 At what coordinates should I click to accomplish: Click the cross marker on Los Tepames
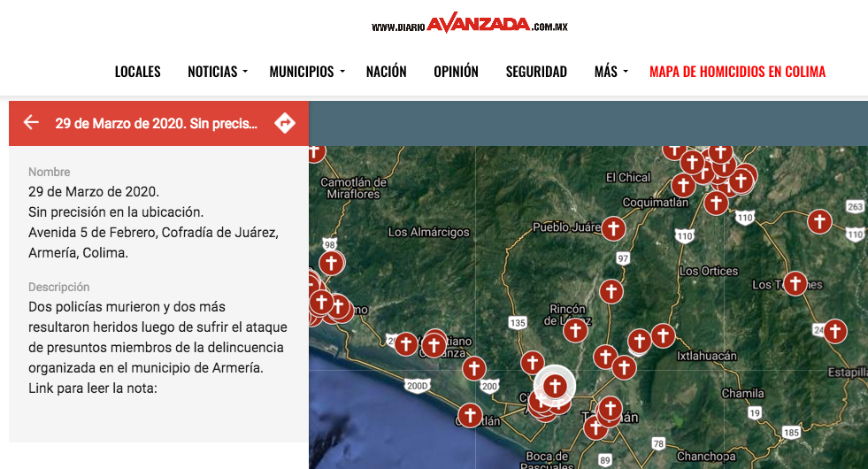click(795, 283)
